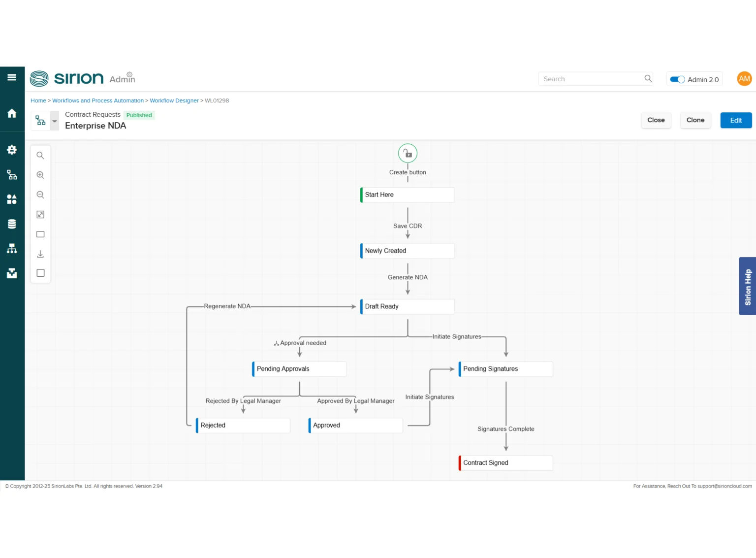Open the database icon in the left sidebar
756x558 pixels.
coord(12,224)
